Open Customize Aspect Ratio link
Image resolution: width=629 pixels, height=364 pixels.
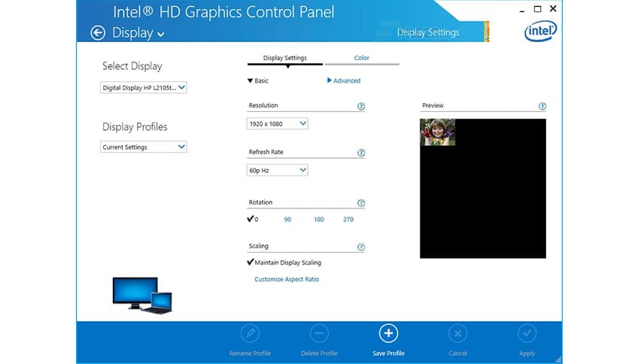(287, 279)
